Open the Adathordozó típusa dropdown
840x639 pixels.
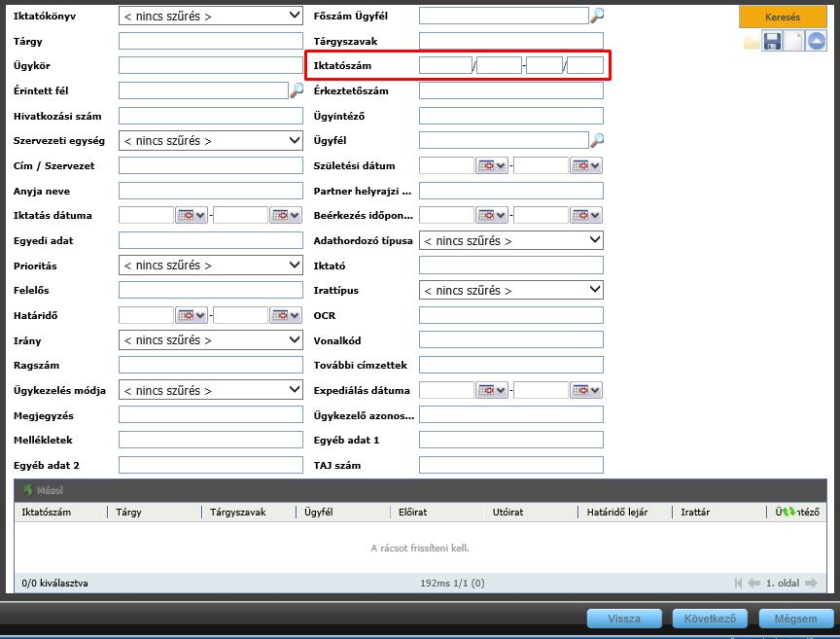511,240
